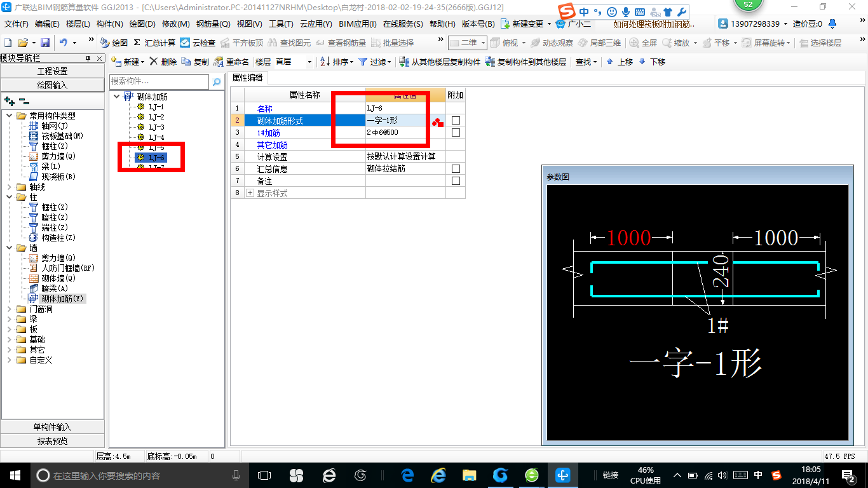Run 汇总计算 summary calculation
868x488 pixels.
154,43
